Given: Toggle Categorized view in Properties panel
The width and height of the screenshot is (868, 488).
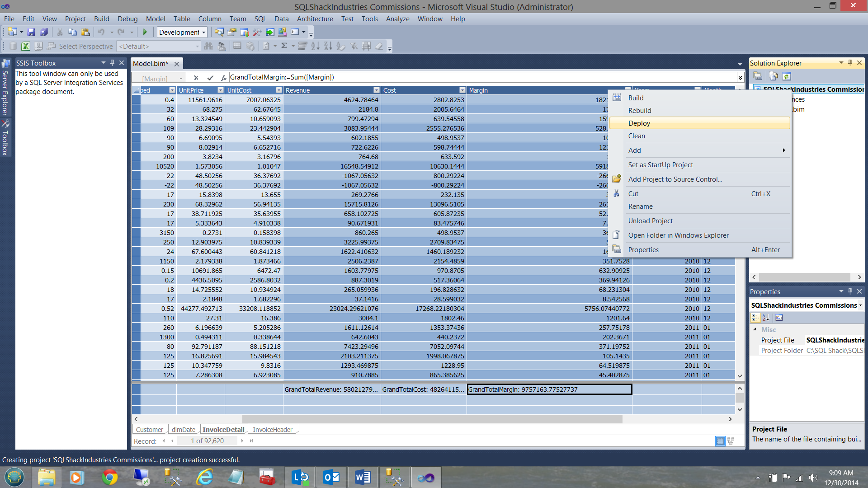Looking at the screenshot, I should pyautogui.click(x=755, y=318).
